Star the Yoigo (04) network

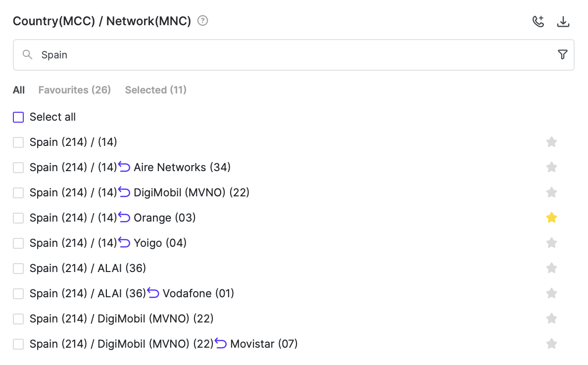[551, 243]
